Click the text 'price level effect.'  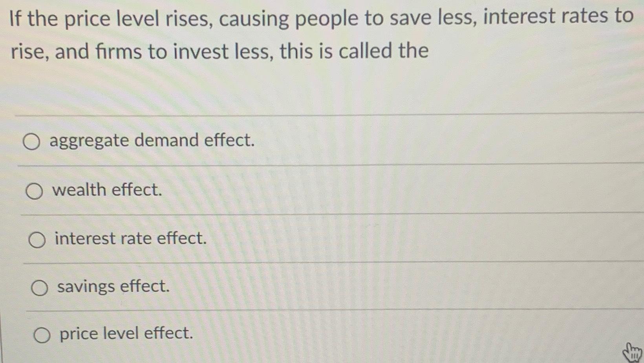pyautogui.click(x=126, y=334)
